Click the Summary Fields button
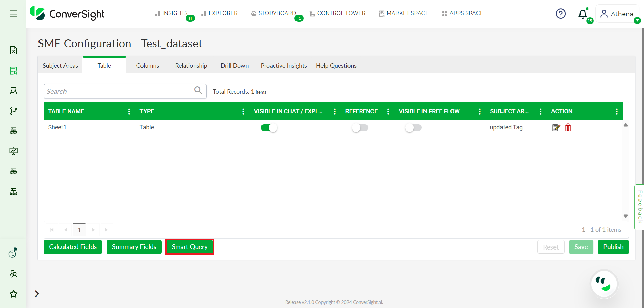Screen dimensions: 644x308 tap(134, 247)
